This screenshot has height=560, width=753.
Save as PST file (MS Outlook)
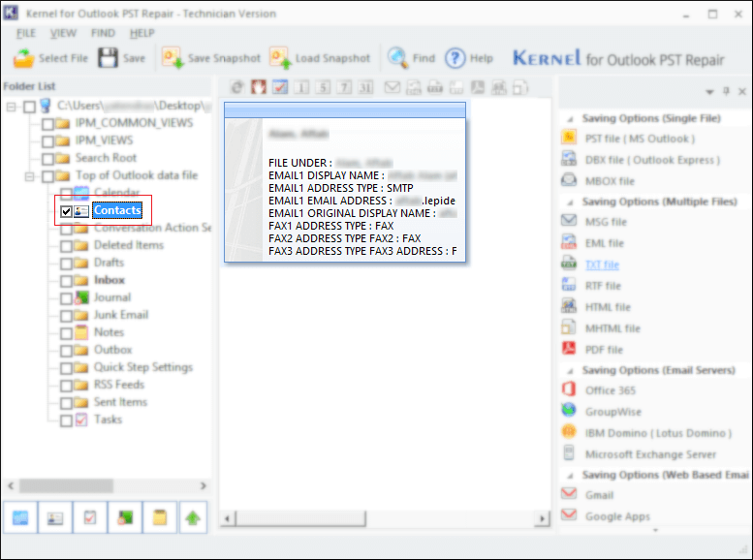point(640,139)
